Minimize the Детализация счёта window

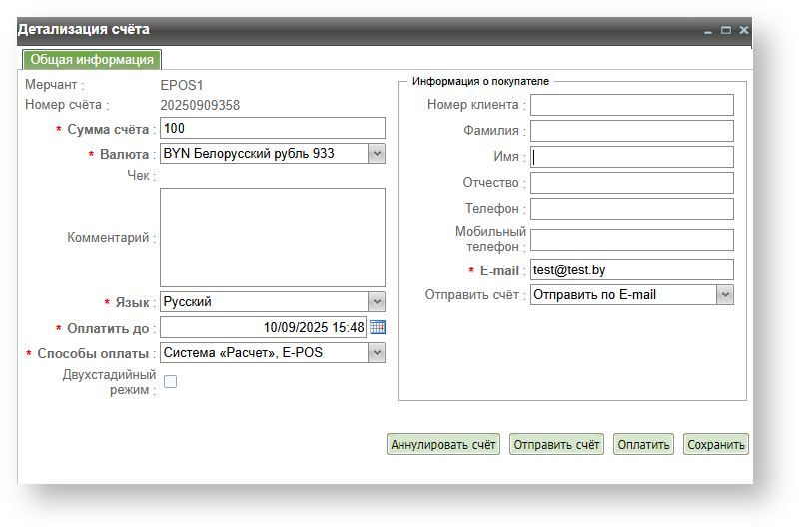click(x=708, y=31)
